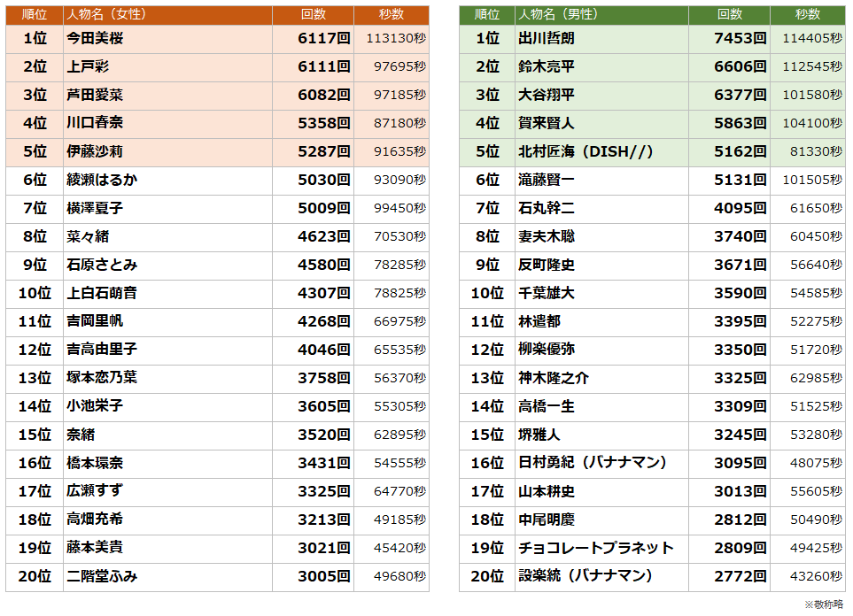Click the 順位 header in the male table
This screenshot has width=853, height=616.
[487, 14]
